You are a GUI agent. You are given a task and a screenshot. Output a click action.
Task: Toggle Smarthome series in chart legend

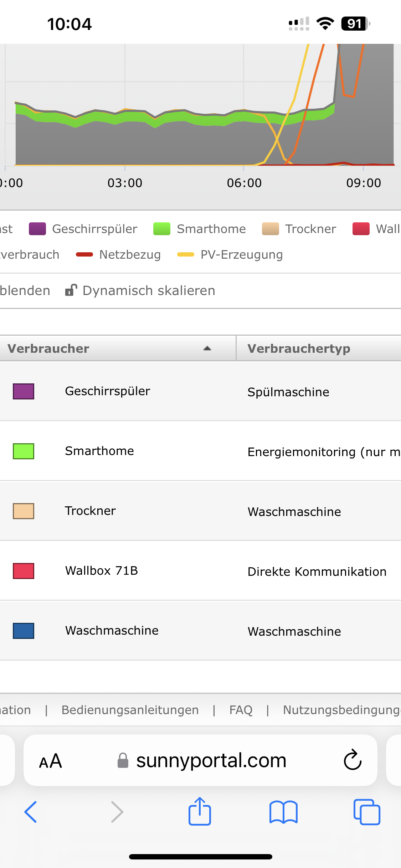[200, 229]
